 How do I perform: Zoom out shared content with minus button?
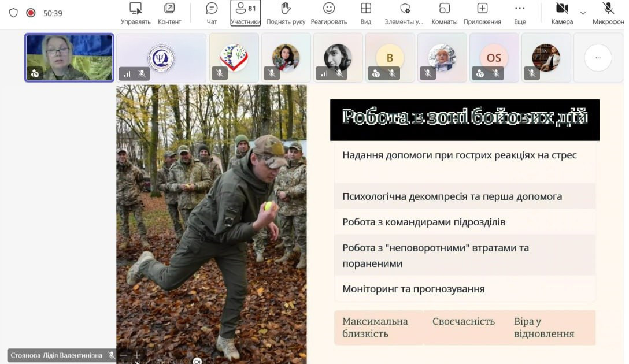[123, 355]
